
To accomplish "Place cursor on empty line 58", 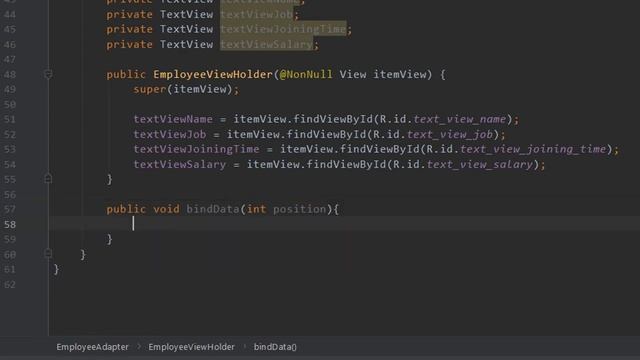I will (344, 224).
